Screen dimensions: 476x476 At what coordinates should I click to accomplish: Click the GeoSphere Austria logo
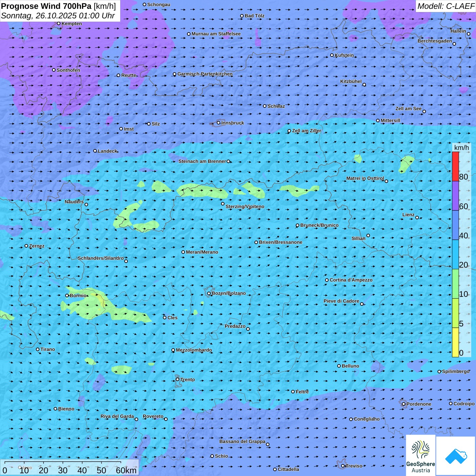pyautogui.click(x=421, y=456)
